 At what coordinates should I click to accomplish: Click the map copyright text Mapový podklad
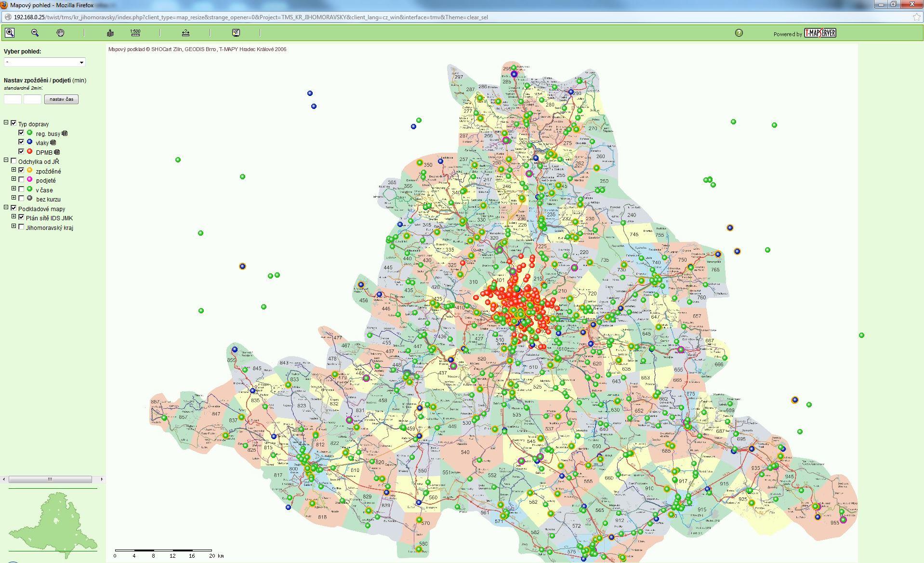click(x=198, y=49)
